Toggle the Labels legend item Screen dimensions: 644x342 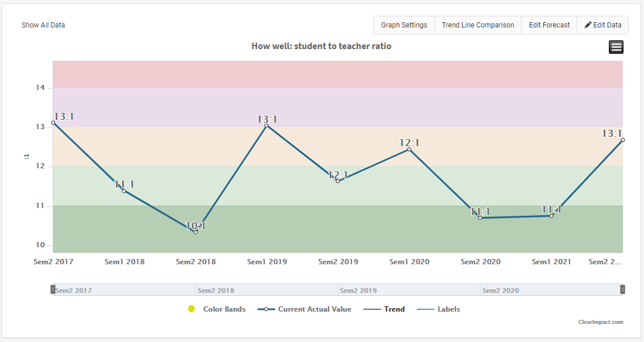[x=448, y=309]
